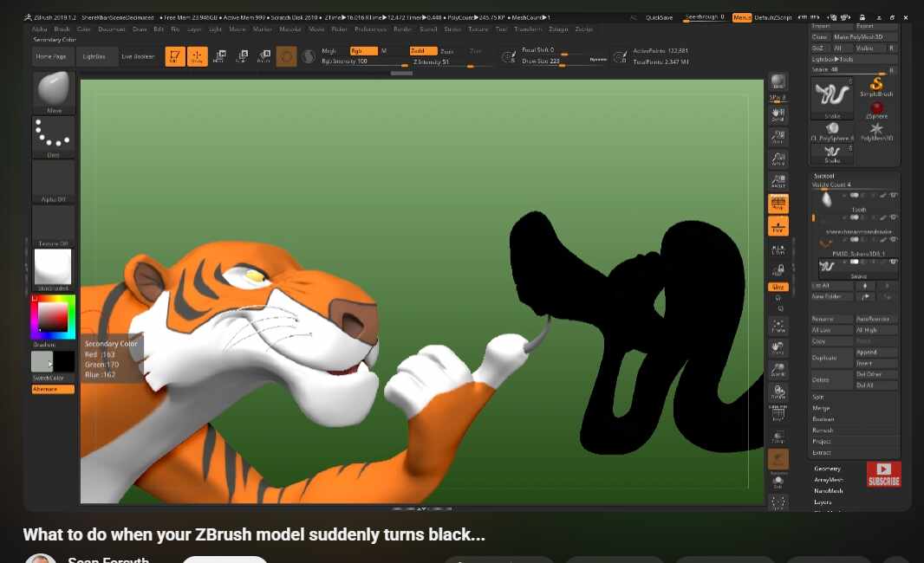Expand the Split section in Subtool

(x=818, y=397)
